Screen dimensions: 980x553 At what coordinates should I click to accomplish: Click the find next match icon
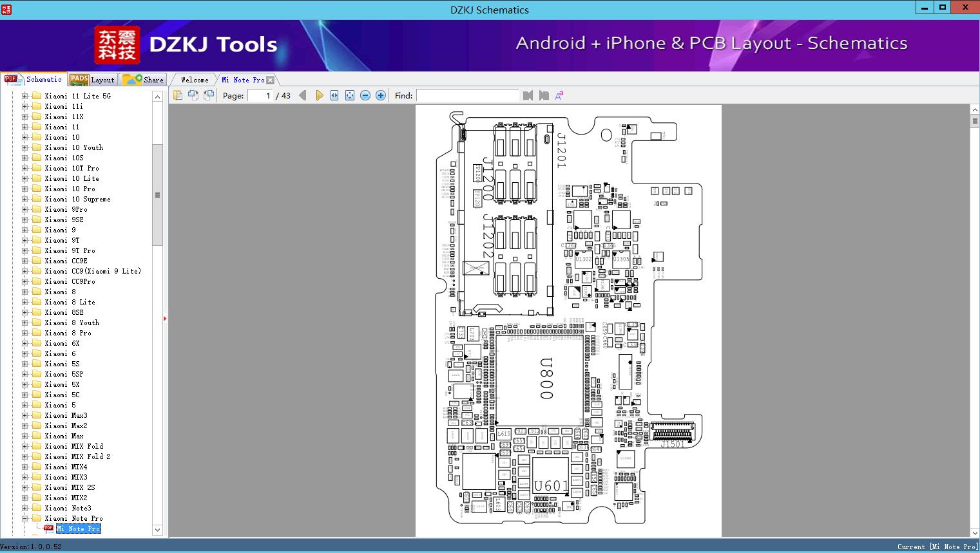(544, 95)
